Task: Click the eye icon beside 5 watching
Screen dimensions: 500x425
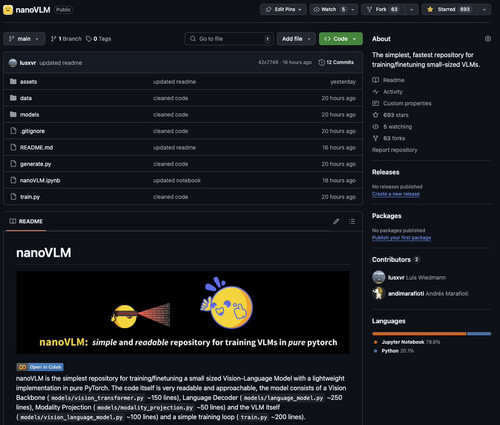Action: click(375, 127)
